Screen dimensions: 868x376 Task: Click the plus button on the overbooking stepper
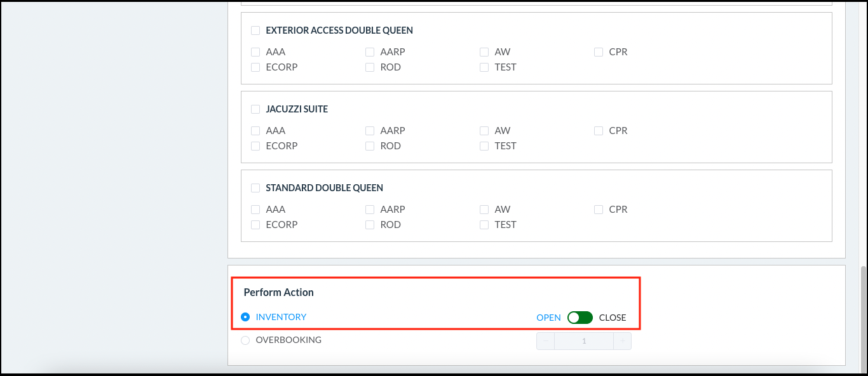[623, 340]
